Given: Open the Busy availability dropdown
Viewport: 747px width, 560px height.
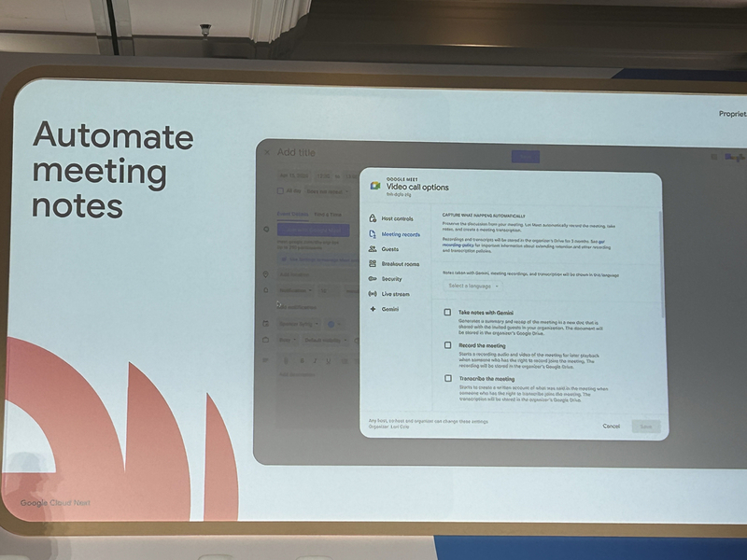Looking at the screenshot, I should (x=288, y=341).
